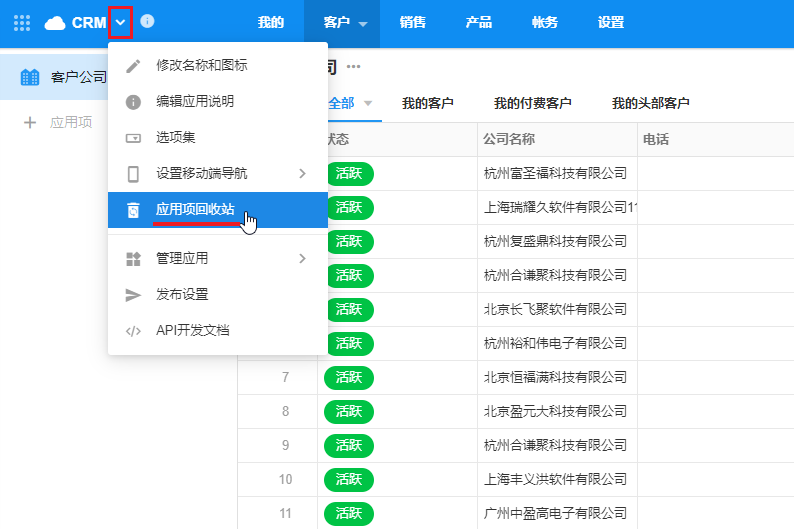794x529 pixels.
Task: Open the three-dot more options beside the title
Action: pyautogui.click(x=353, y=67)
